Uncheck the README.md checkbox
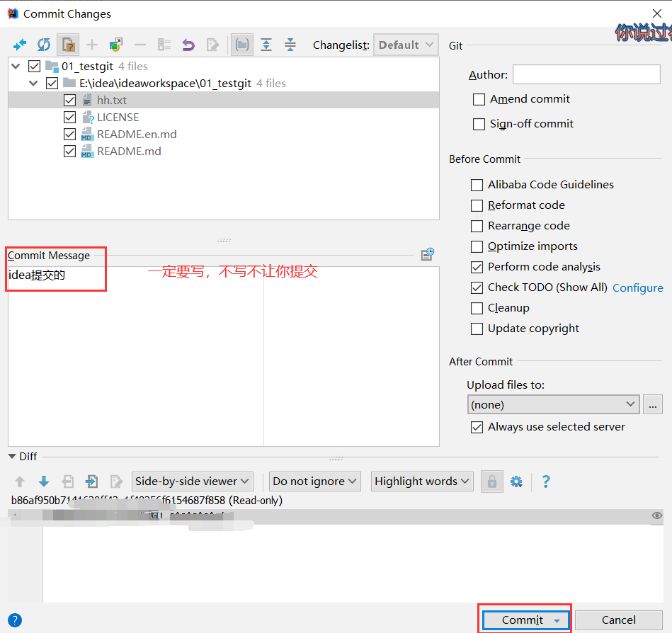672x633 pixels. (x=69, y=152)
